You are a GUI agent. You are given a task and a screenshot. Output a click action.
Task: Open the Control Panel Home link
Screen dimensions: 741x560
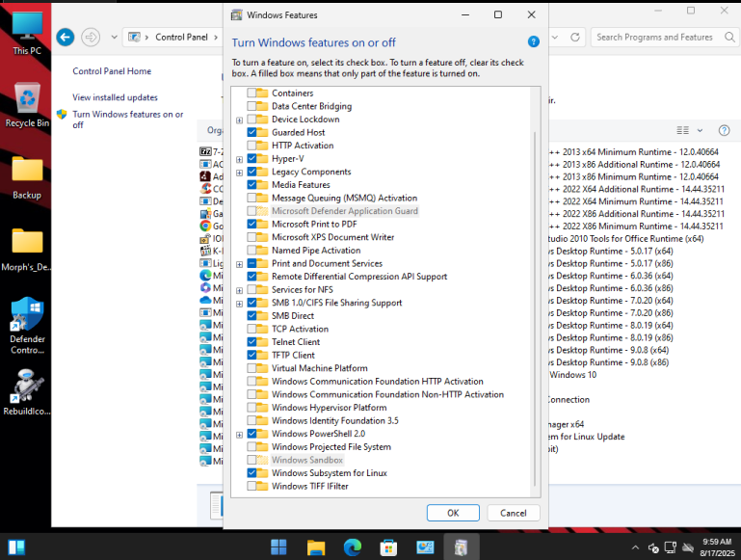pos(112,71)
